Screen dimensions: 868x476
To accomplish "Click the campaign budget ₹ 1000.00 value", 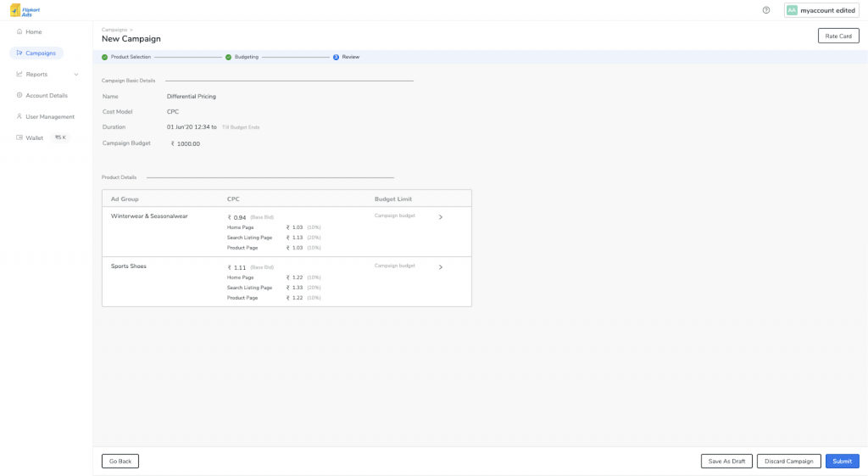I will coord(186,144).
